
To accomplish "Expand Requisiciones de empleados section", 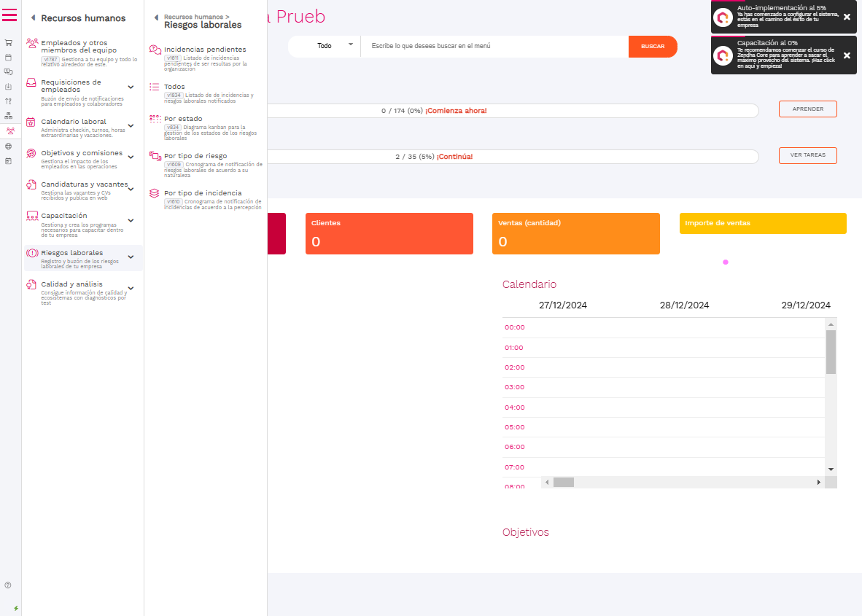I will [x=131, y=87].
